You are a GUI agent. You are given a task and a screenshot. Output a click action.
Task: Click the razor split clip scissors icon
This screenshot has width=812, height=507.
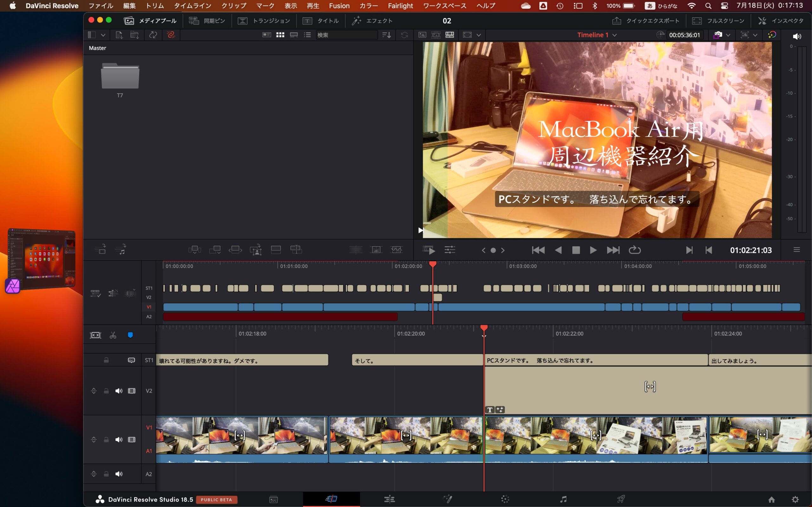pos(113,335)
